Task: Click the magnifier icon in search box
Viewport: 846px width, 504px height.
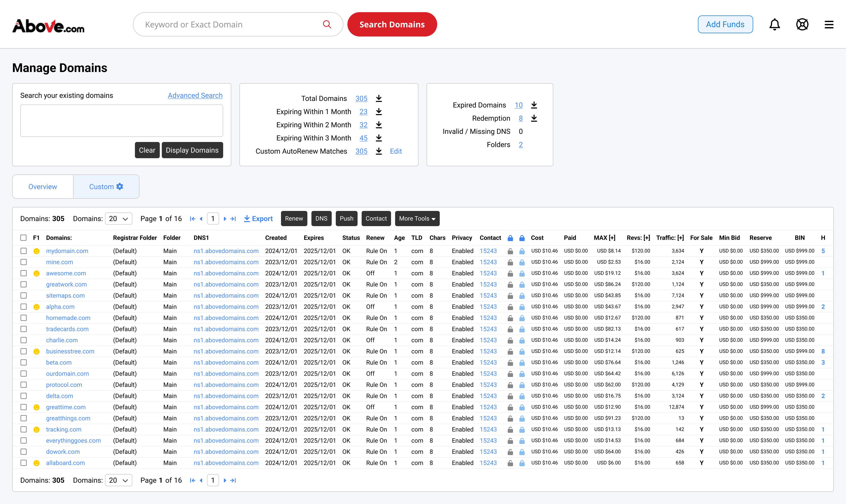Action: pos(327,24)
